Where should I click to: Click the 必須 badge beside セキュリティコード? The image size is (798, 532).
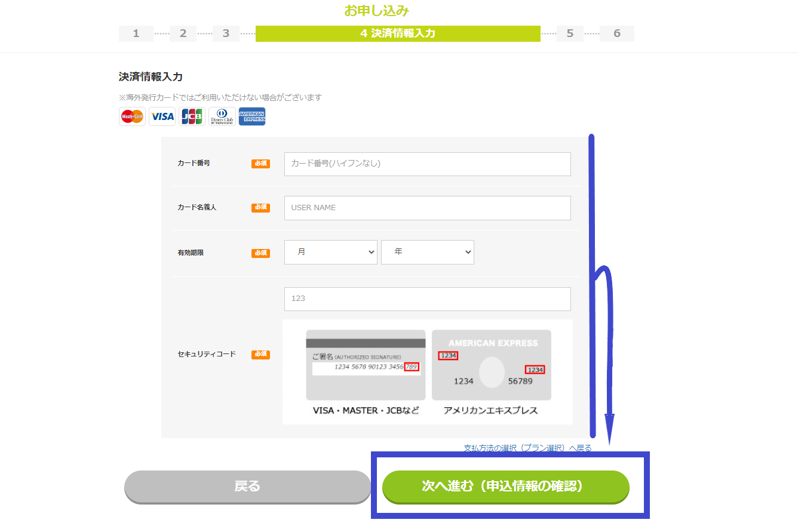(260, 355)
